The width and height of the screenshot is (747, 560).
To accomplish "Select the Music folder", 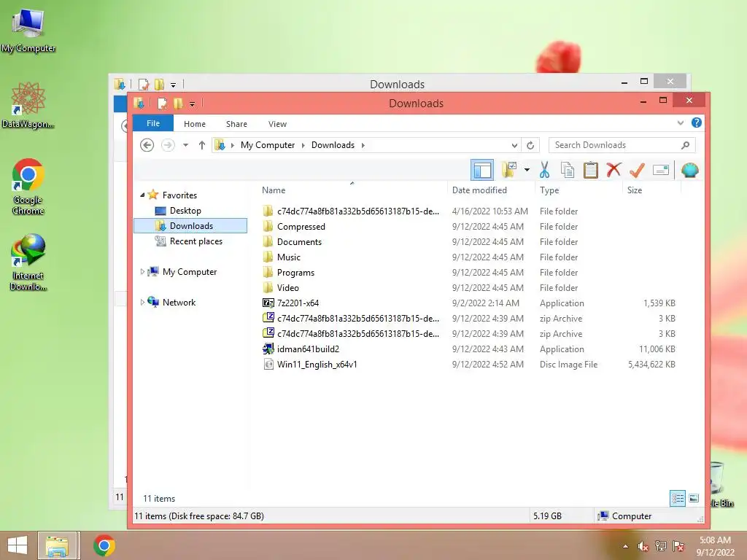I will point(288,257).
